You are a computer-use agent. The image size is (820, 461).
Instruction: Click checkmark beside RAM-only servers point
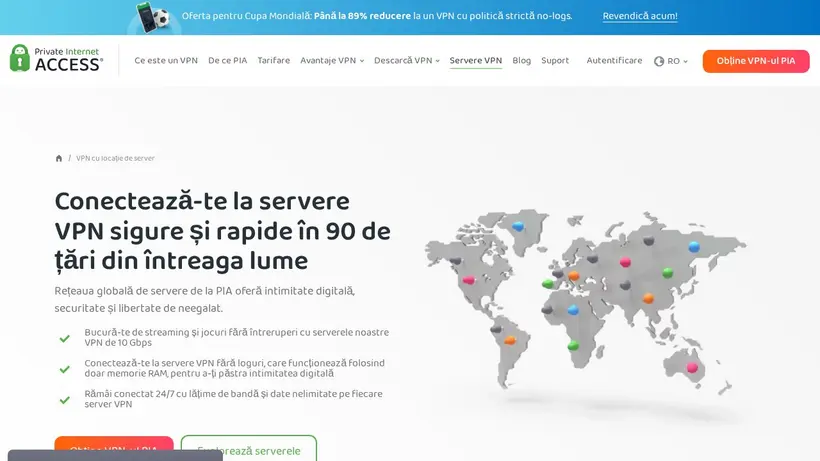(x=64, y=370)
